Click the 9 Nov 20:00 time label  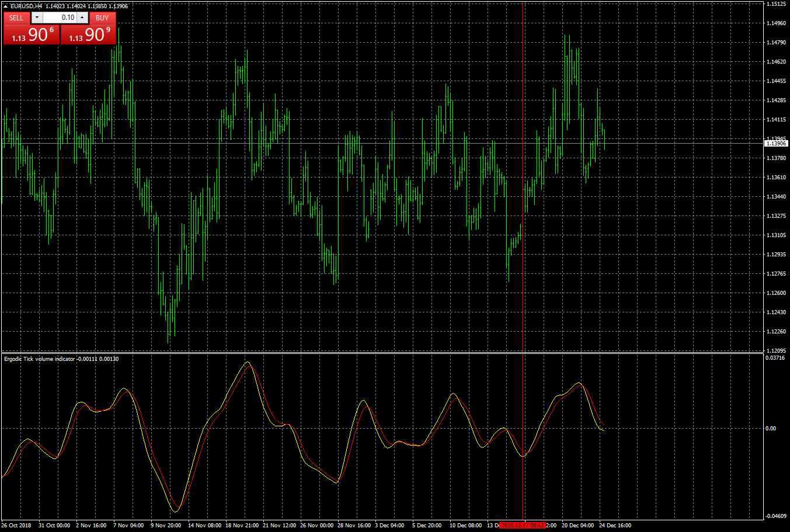(x=166, y=526)
